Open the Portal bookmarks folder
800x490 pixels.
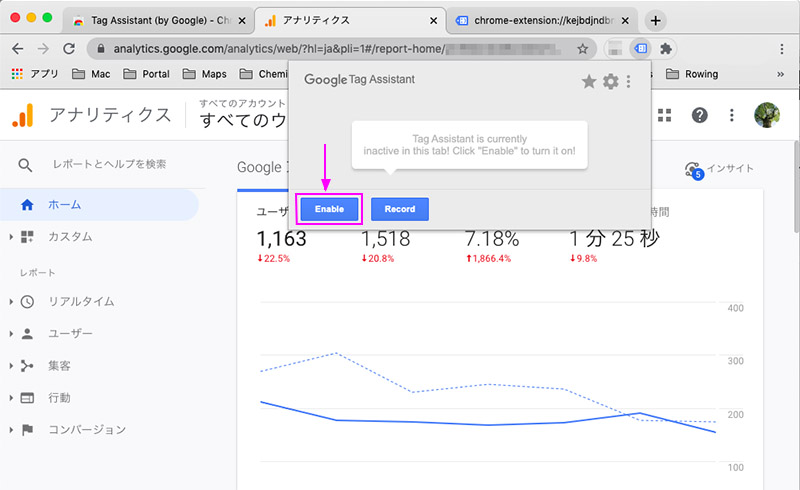146,74
